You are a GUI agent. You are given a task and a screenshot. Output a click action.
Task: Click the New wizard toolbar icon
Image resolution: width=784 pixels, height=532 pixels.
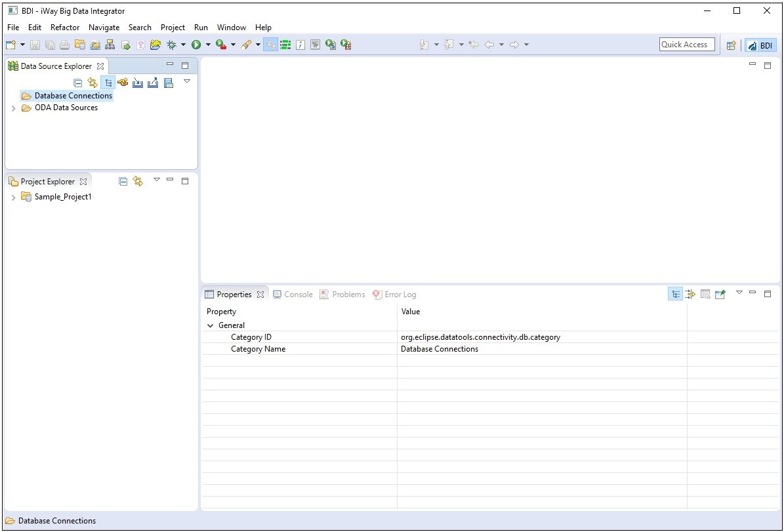coord(10,45)
